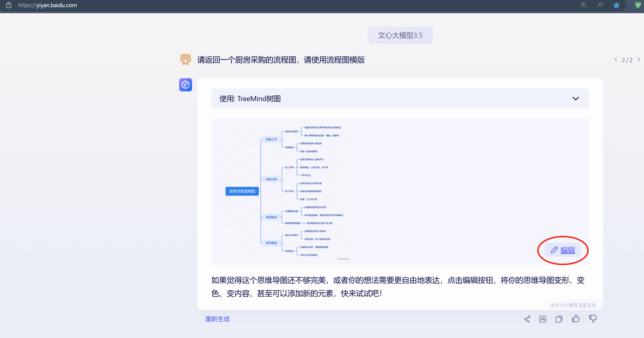The height and width of the screenshot is (338, 644).
Task: Click the 厨房采购流程图 root node
Action: (x=242, y=191)
